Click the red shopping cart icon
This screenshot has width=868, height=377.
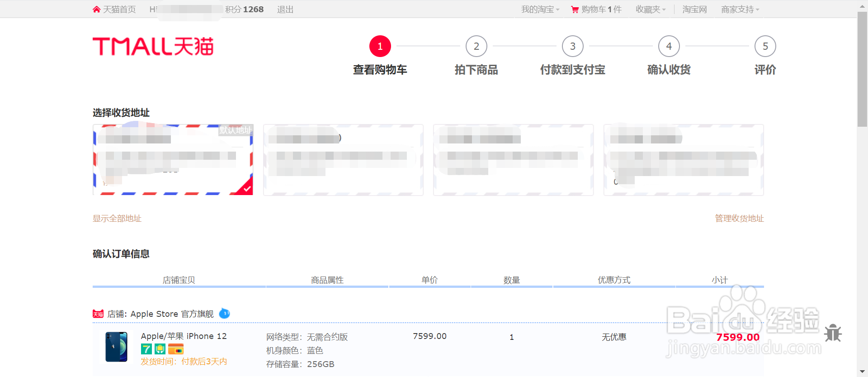click(x=575, y=10)
